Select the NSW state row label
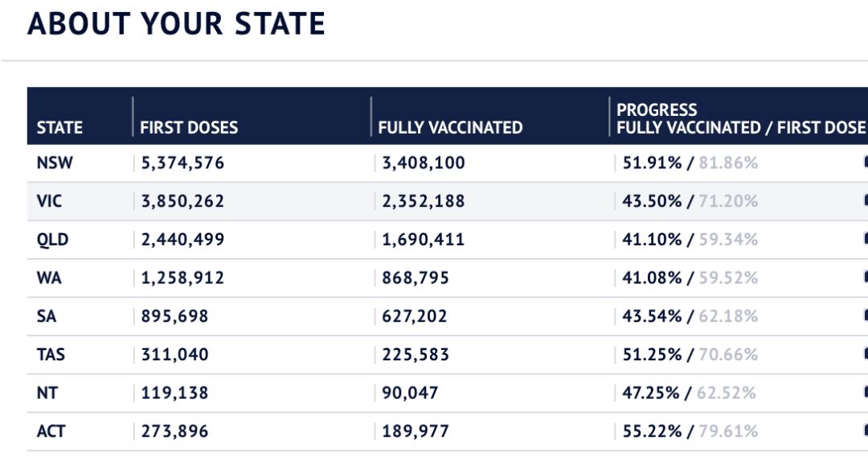Image resolution: width=868 pixels, height=465 pixels. pos(55,163)
